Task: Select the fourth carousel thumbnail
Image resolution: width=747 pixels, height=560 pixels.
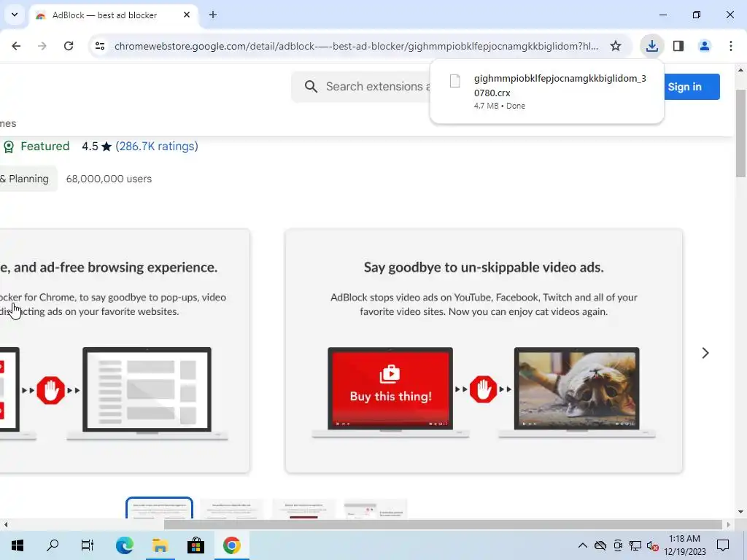Action: (376, 508)
